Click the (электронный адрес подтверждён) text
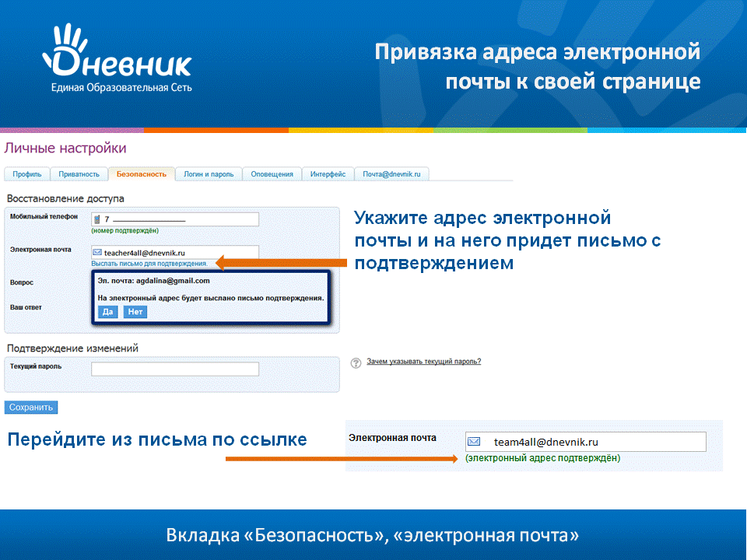Viewport: 747px width, 560px height. pos(542,458)
